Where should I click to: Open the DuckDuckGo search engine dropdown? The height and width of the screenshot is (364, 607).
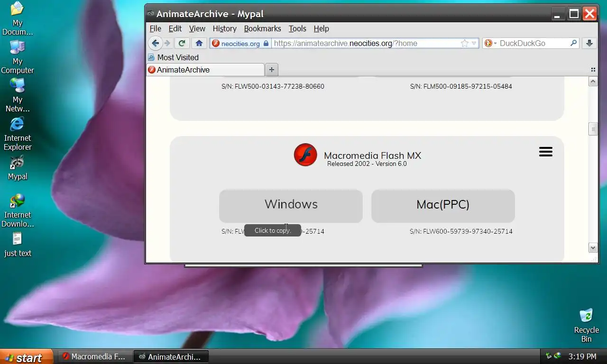490,43
